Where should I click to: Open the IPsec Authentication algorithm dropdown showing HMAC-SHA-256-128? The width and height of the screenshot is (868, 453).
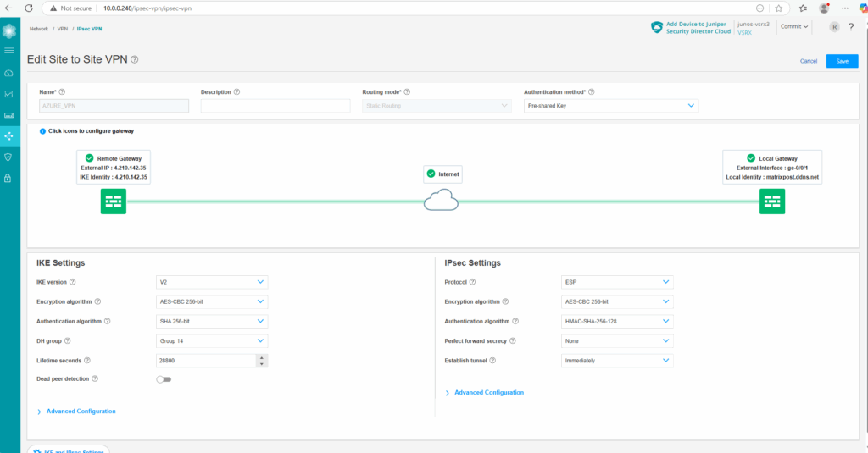[x=617, y=322]
